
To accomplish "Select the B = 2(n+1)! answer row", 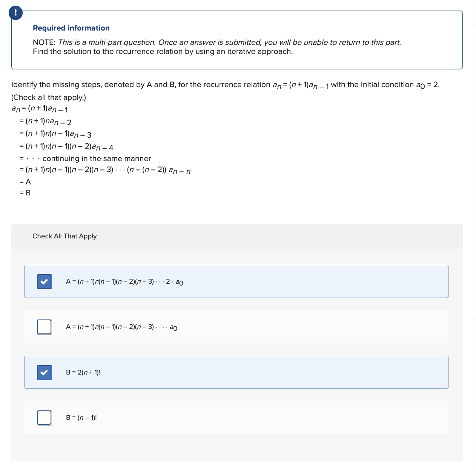I will coord(236,372).
